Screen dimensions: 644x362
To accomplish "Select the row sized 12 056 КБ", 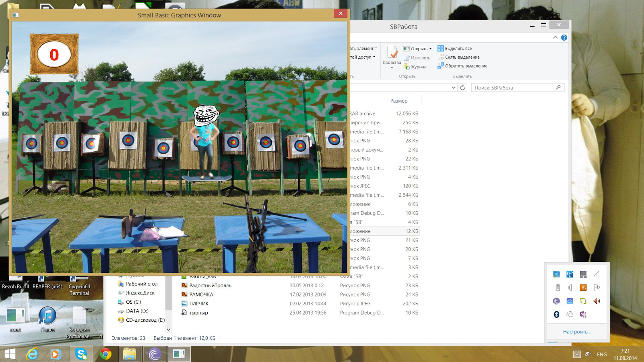I will [384, 114].
